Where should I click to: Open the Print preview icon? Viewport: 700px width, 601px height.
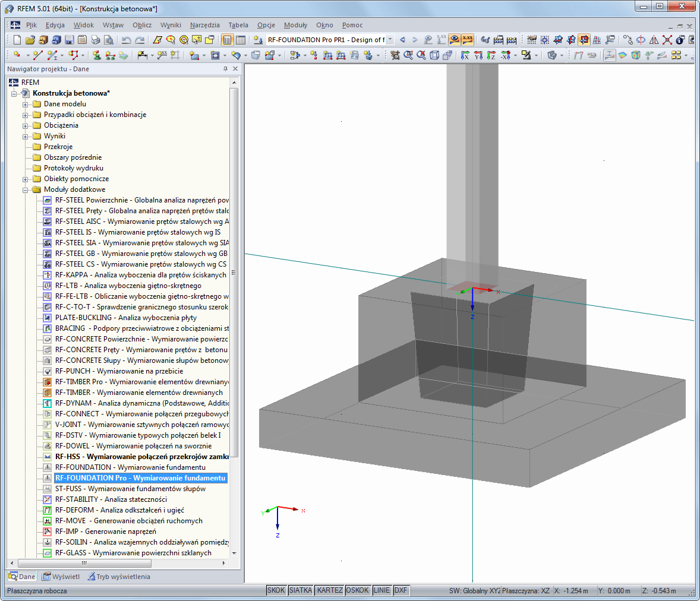pyautogui.click(x=110, y=39)
